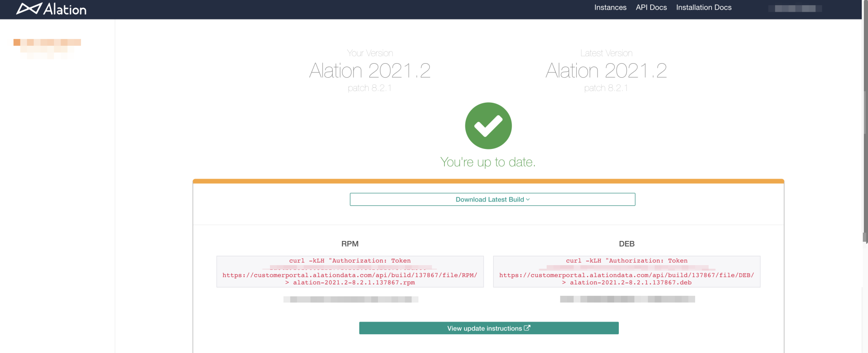Click the DEB column heading
Image resolution: width=868 pixels, height=353 pixels.
[626, 244]
